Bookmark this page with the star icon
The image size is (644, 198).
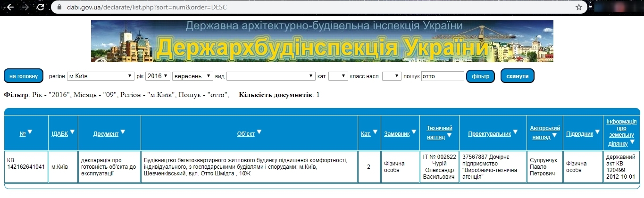coord(579,7)
